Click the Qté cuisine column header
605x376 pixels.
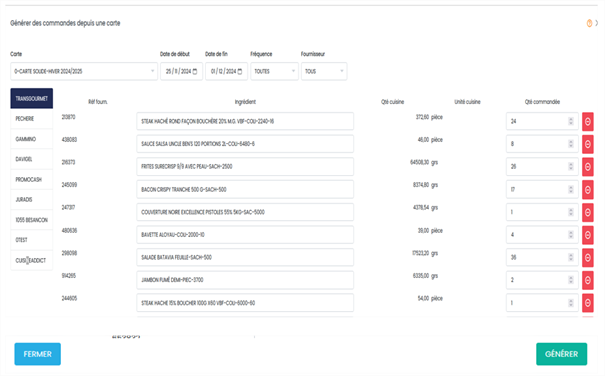392,102
